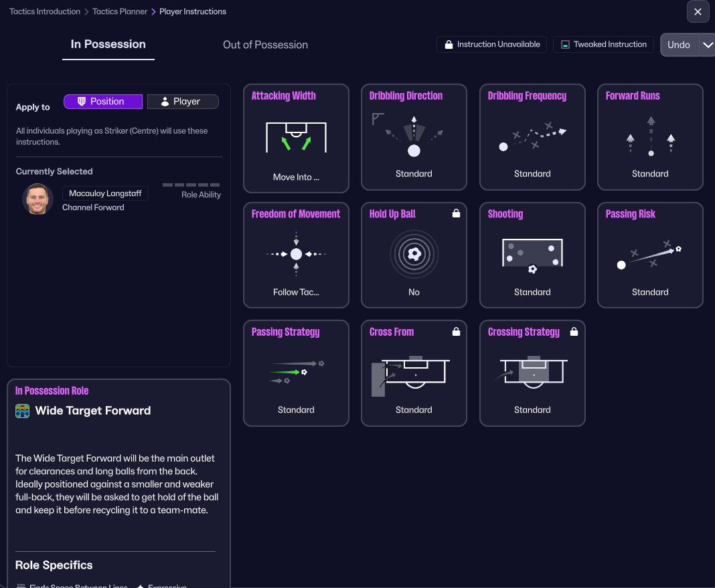Open the Shooting pitch diagram icon
715x588 pixels.
coord(532,256)
